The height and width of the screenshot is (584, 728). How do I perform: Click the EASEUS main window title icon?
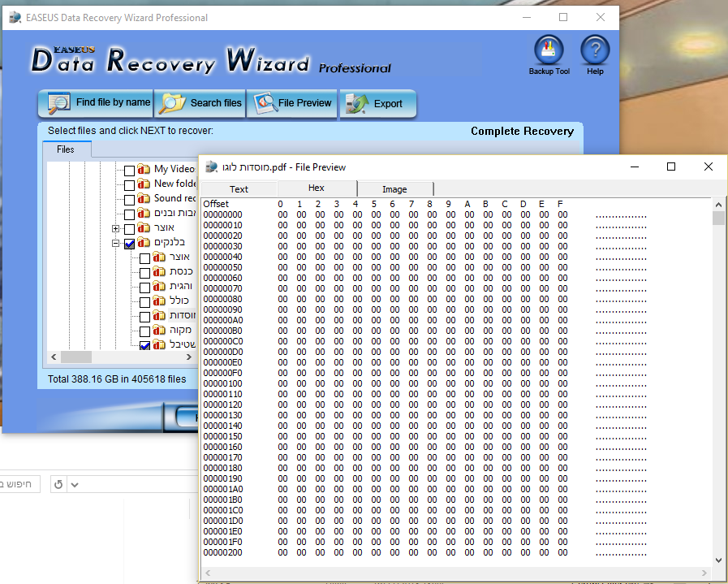[x=15, y=18]
